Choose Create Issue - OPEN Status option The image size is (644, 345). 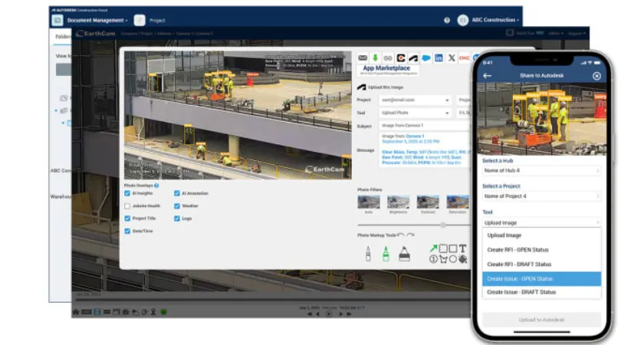542,279
